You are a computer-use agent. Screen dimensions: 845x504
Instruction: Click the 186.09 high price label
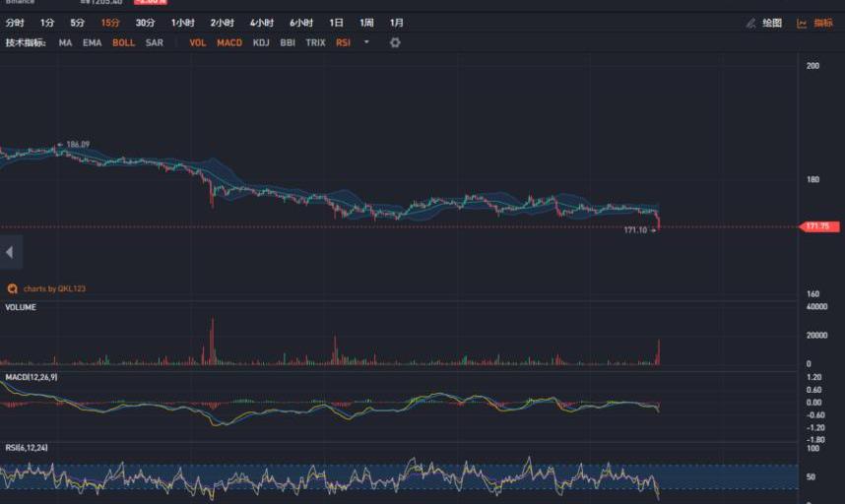coord(78,145)
